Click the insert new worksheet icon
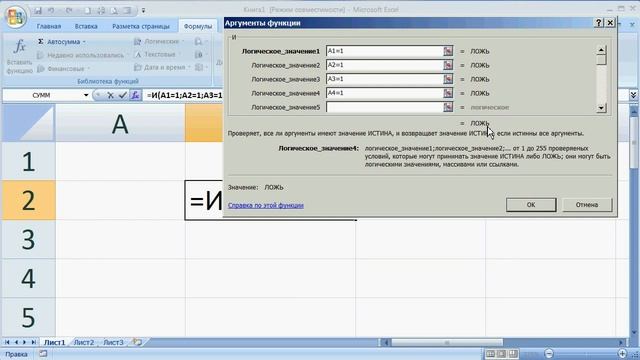Screen dimensions: 640x360 (138, 342)
